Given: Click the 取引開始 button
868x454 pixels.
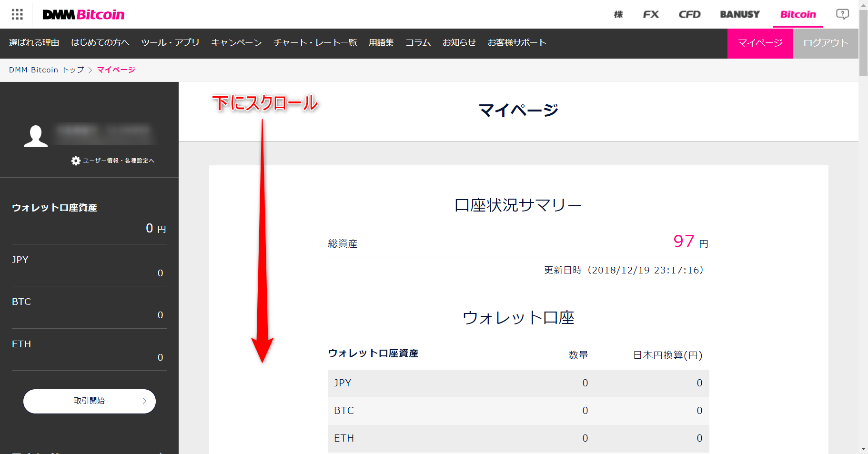Looking at the screenshot, I should click(90, 402).
